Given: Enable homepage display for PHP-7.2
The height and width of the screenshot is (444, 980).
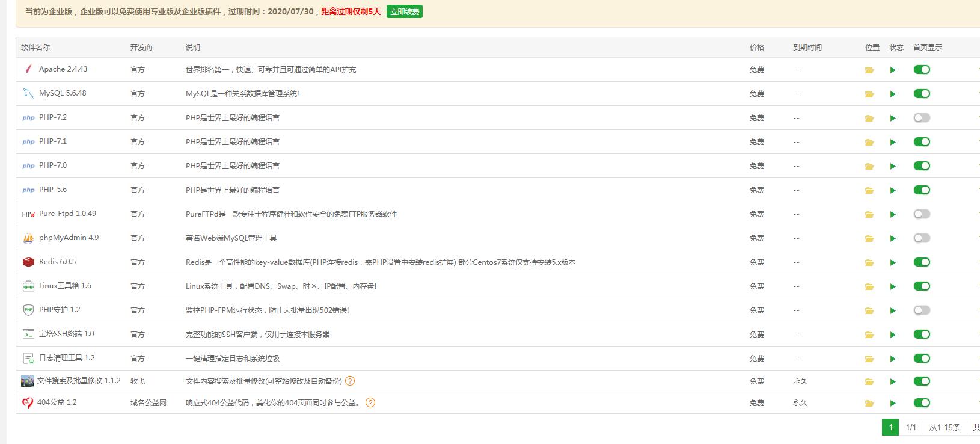Looking at the screenshot, I should coord(922,117).
